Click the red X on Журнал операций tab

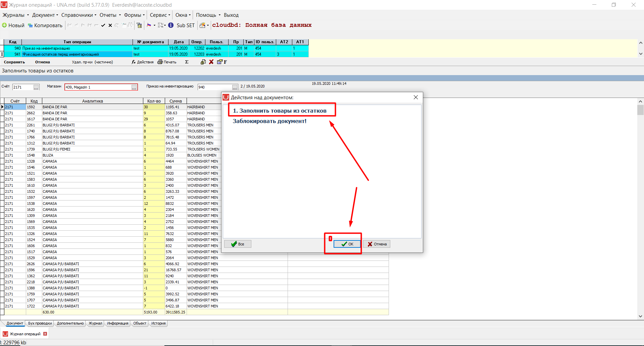[x=45, y=334]
